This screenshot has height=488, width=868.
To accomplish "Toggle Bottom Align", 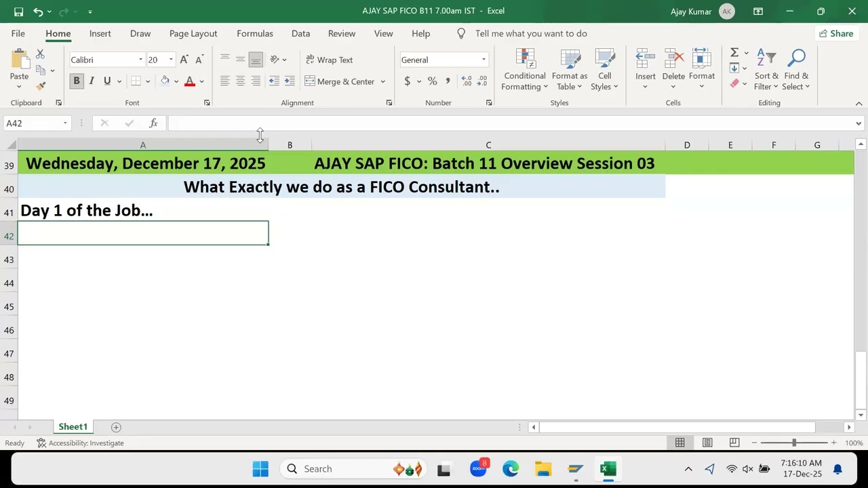I will pyautogui.click(x=256, y=60).
